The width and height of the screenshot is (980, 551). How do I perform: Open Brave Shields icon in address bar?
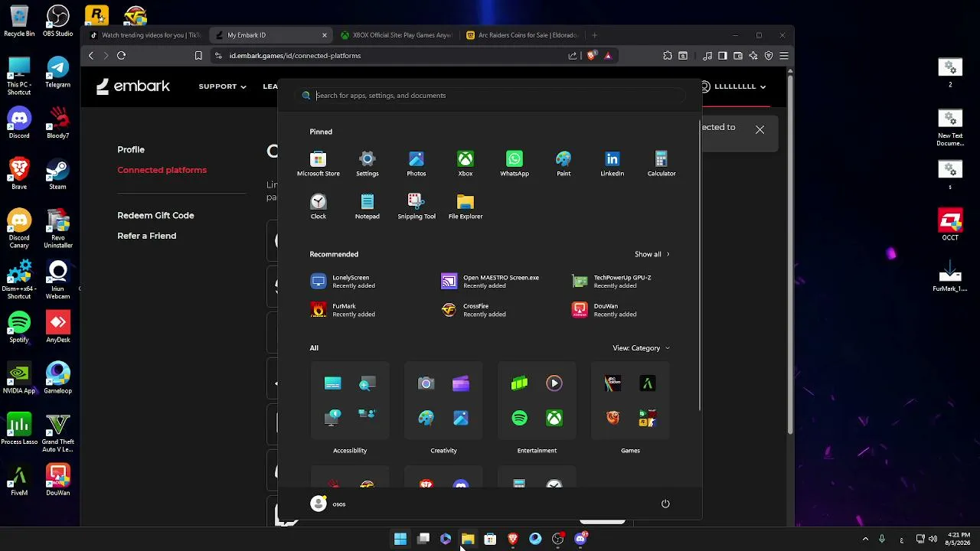(x=591, y=55)
